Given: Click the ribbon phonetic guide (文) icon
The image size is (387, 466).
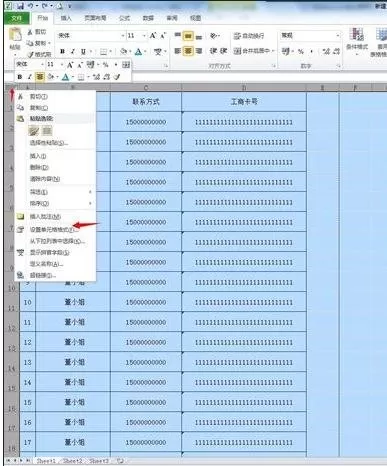Looking at the screenshot, I should pyautogui.click(x=158, y=51).
